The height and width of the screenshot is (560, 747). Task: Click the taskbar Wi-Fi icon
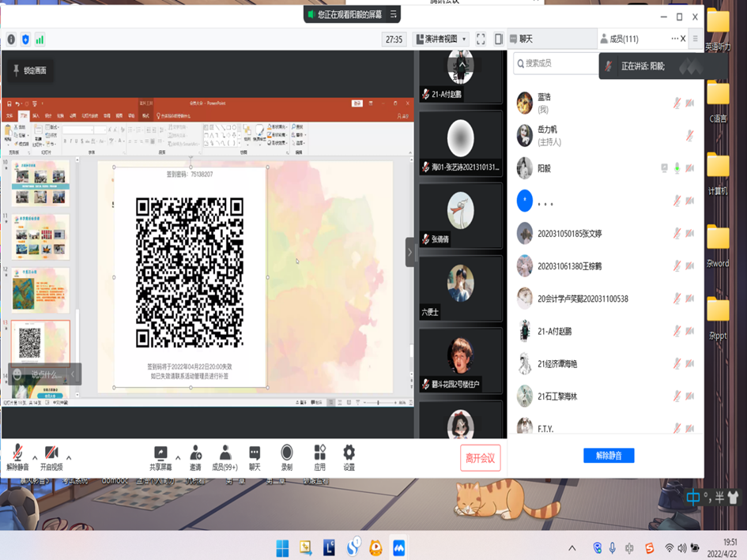[x=670, y=548]
